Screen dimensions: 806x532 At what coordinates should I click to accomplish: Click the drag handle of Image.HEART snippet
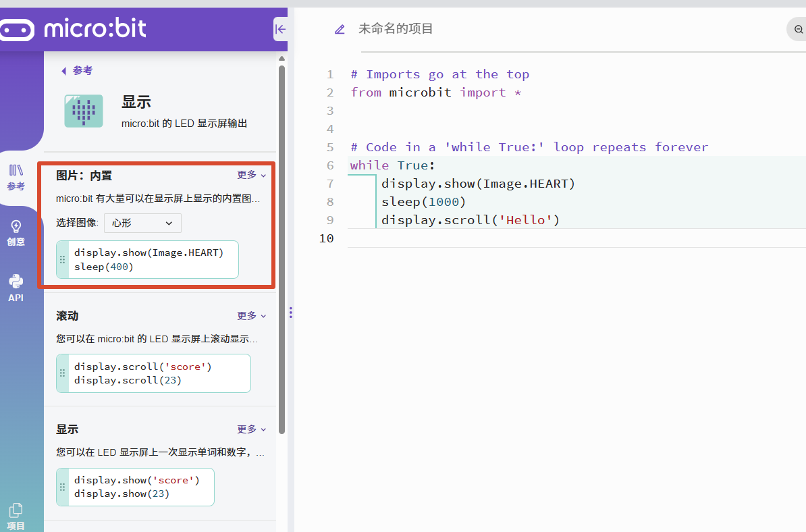(62, 259)
